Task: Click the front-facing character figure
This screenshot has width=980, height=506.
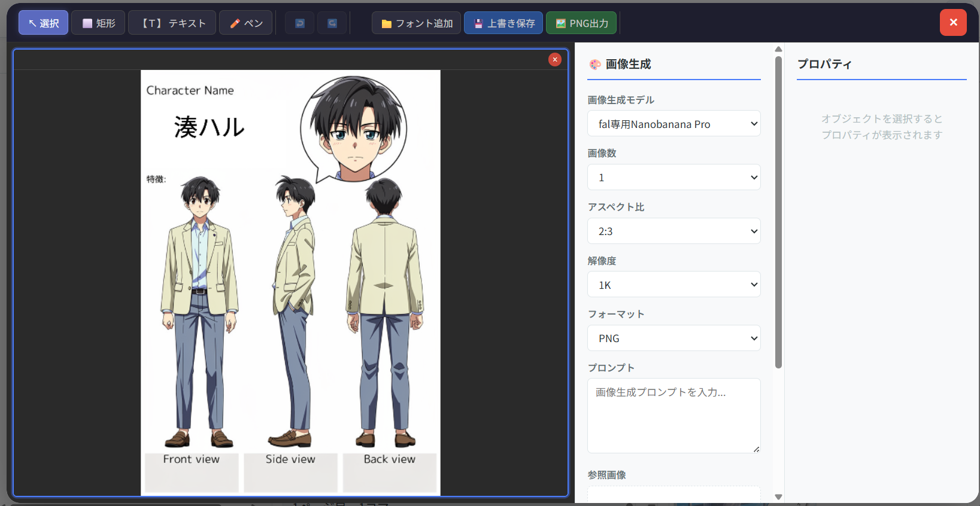Action: [199, 312]
